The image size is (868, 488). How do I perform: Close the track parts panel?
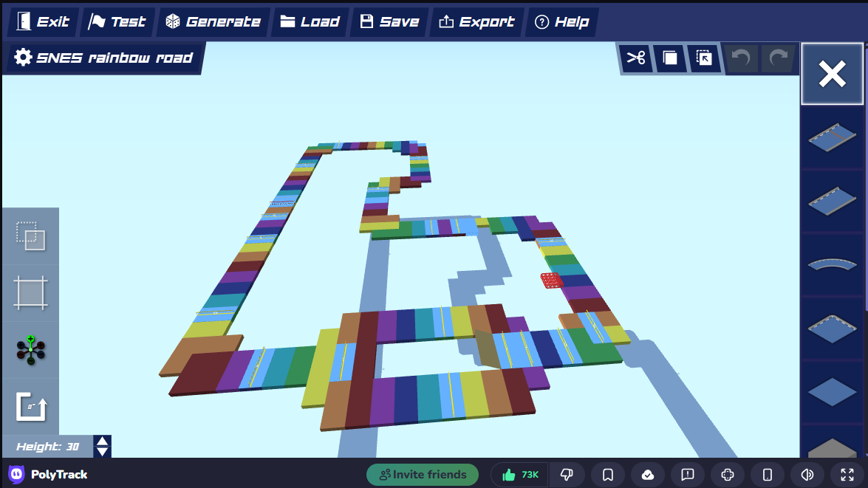(832, 74)
